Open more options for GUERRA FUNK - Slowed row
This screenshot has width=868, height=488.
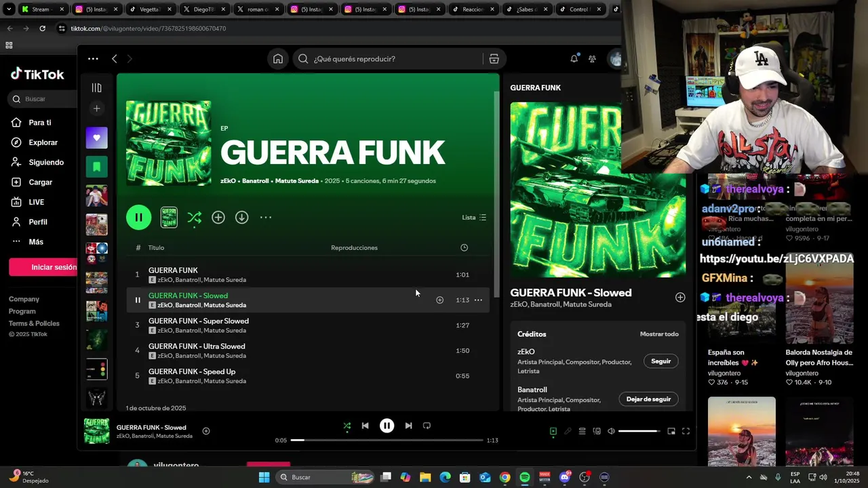point(478,300)
